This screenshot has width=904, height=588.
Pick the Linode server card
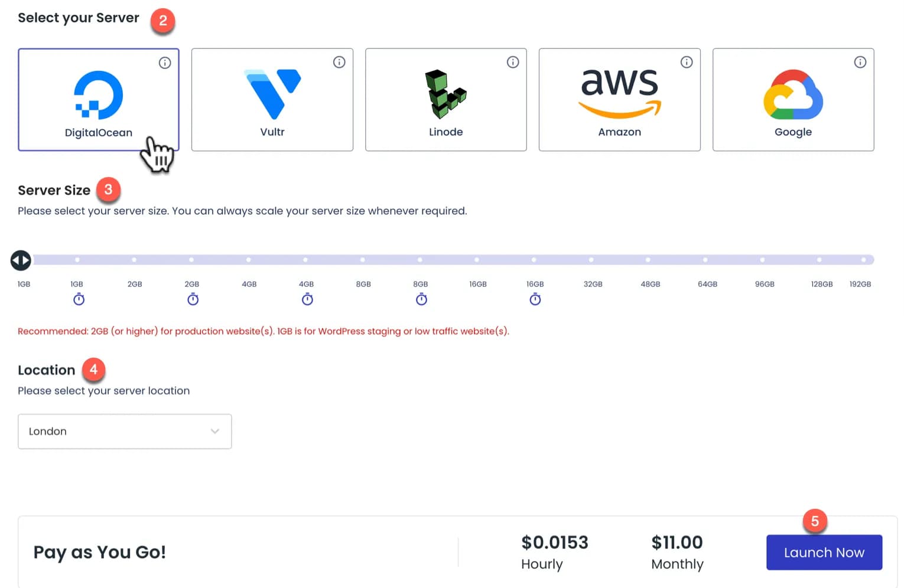[x=446, y=100]
